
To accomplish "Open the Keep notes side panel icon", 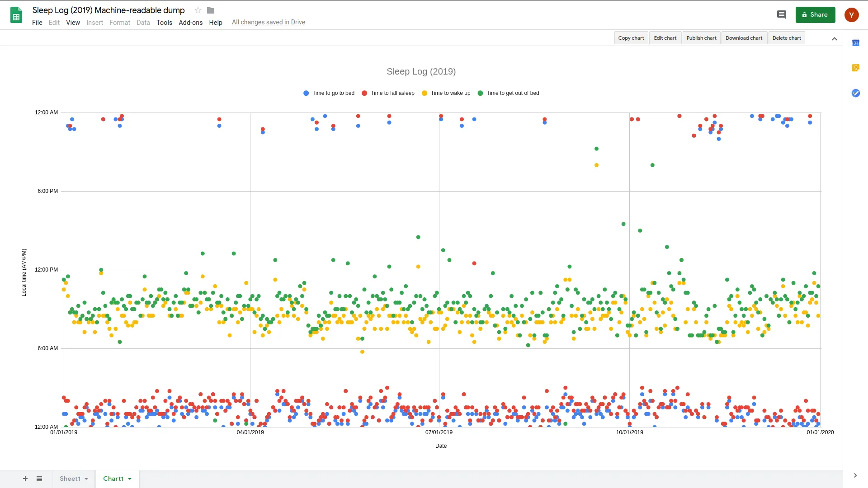I will [855, 68].
